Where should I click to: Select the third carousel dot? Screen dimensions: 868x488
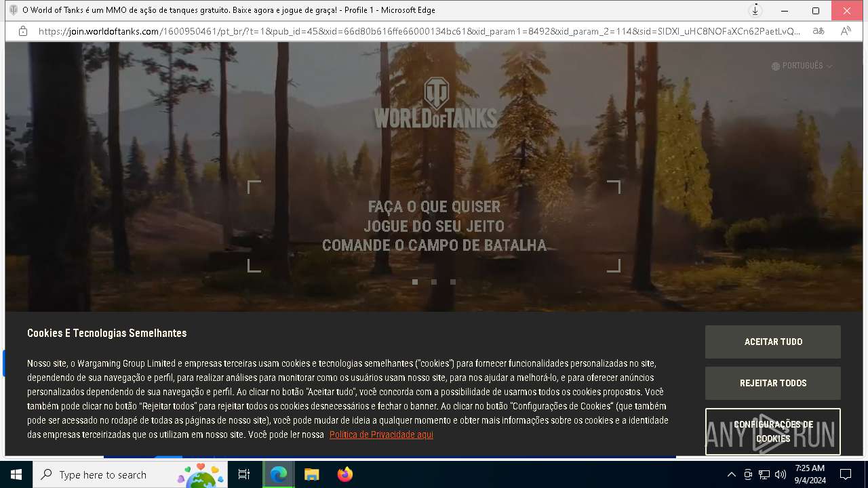pyautogui.click(x=453, y=282)
